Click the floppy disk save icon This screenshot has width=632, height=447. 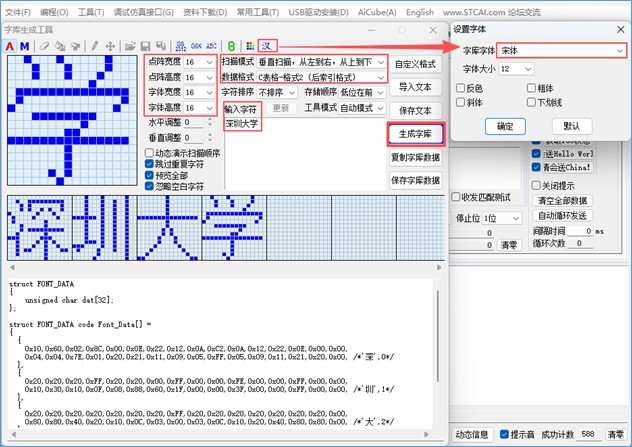click(x=145, y=46)
